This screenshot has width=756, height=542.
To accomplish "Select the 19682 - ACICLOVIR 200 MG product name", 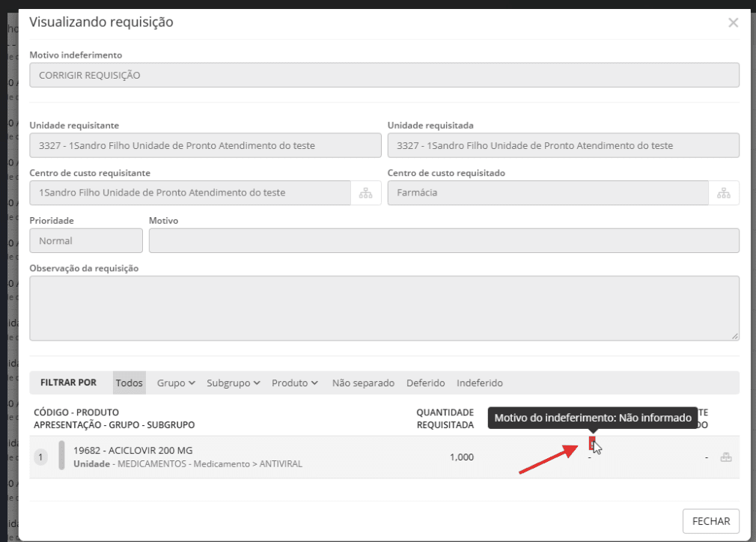I will 133,451.
